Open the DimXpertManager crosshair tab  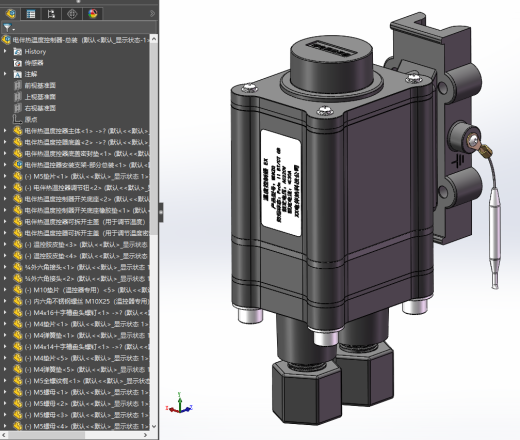click(72, 14)
